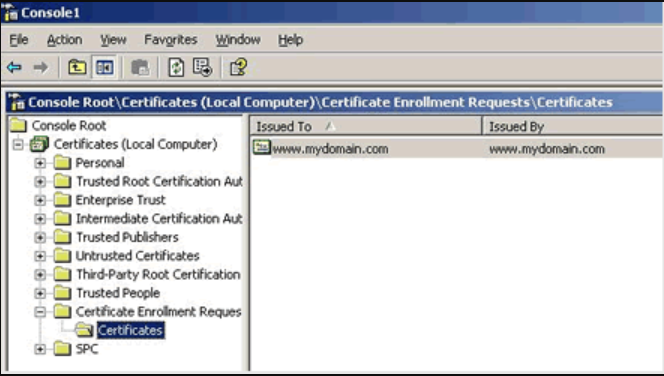Click the Certificates (Local Computer) snap-in icon

pos(39,144)
